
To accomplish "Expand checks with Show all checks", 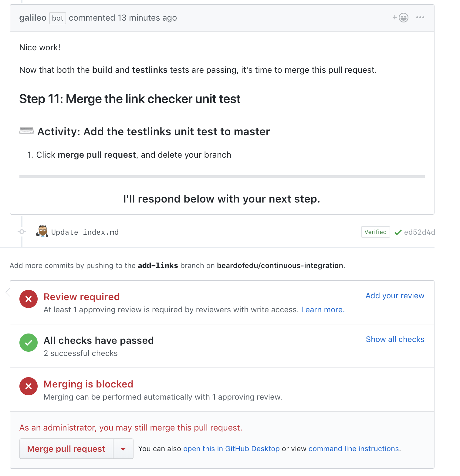I will point(395,339).
